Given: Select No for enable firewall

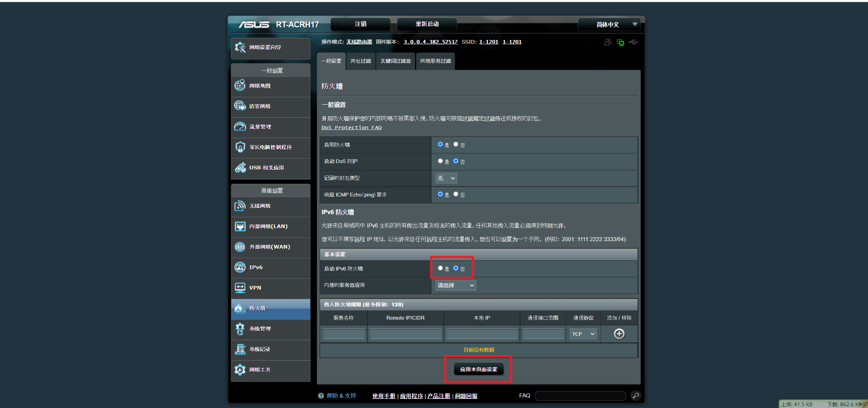Looking at the screenshot, I should click(456, 144).
